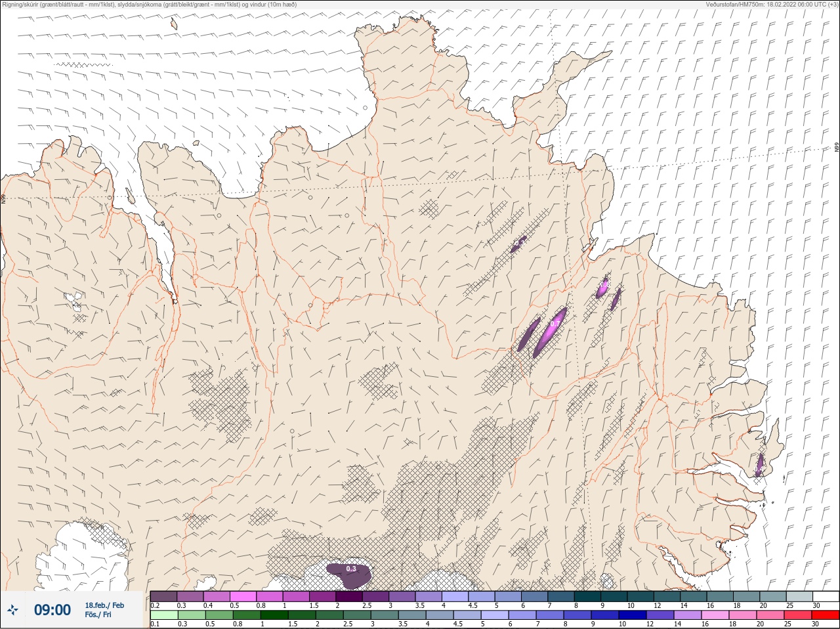Viewport: 840px width, 629px height.
Task: Click the N99 label on the left map edge
Action: (x=3, y=198)
